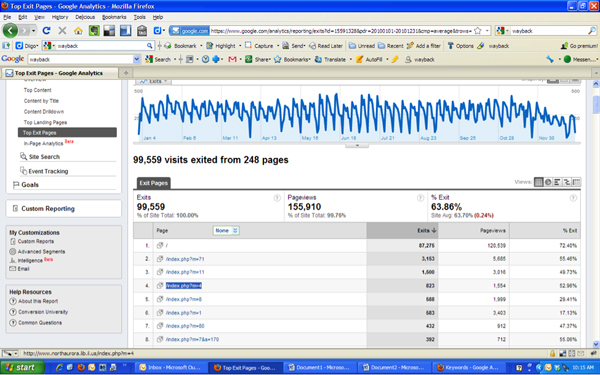Click the Windows Start button

click(22, 367)
